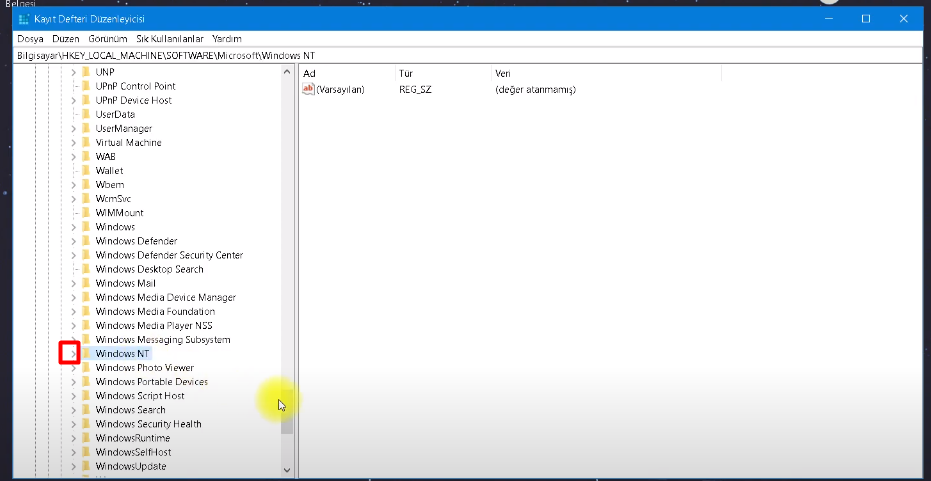This screenshot has height=481, width=931.
Task: Open the Sık Kullanılanlar menu
Action: pos(170,39)
